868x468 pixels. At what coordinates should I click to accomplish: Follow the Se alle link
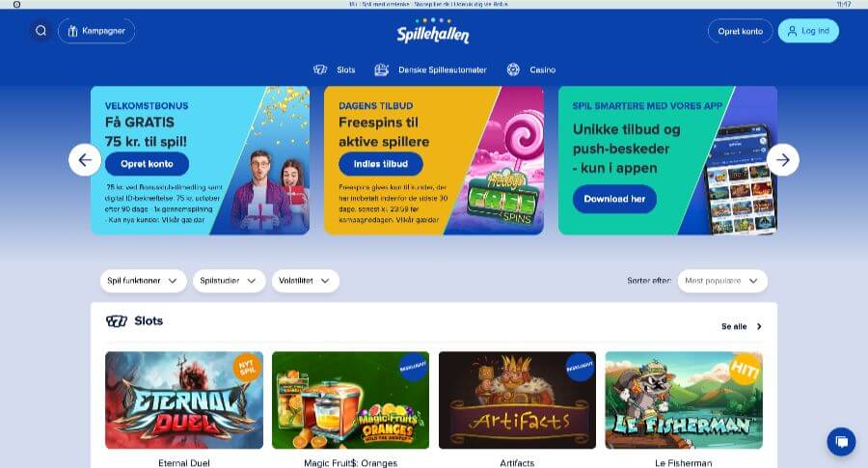click(742, 327)
